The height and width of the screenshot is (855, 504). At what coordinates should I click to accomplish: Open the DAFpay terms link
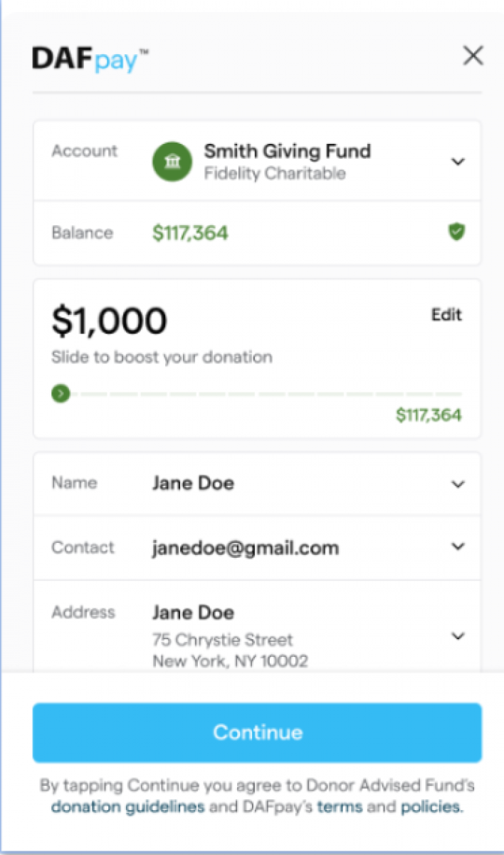point(340,807)
